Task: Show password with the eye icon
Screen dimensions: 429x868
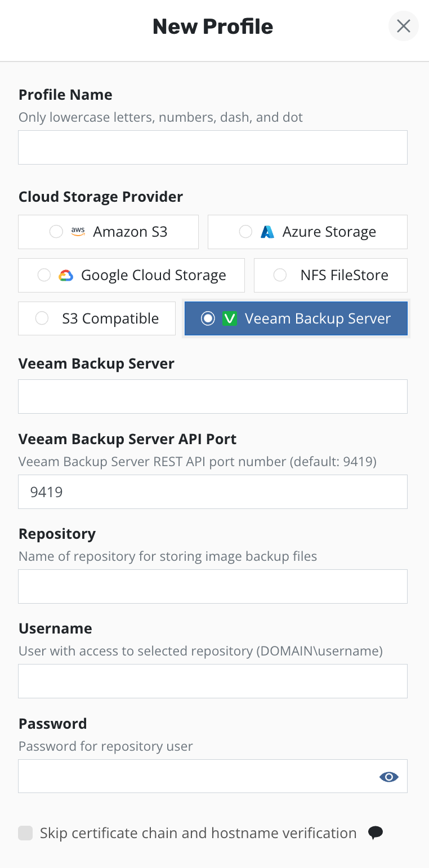Action: click(x=389, y=777)
